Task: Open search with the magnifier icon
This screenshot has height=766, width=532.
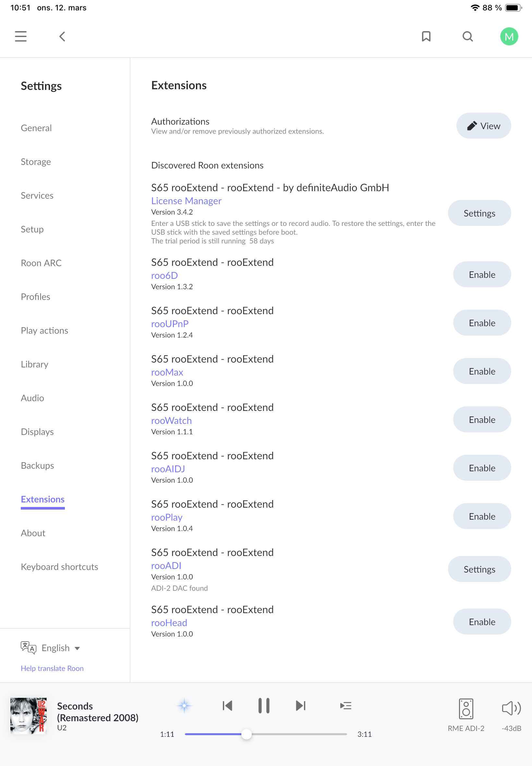Action: coord(468,36)
